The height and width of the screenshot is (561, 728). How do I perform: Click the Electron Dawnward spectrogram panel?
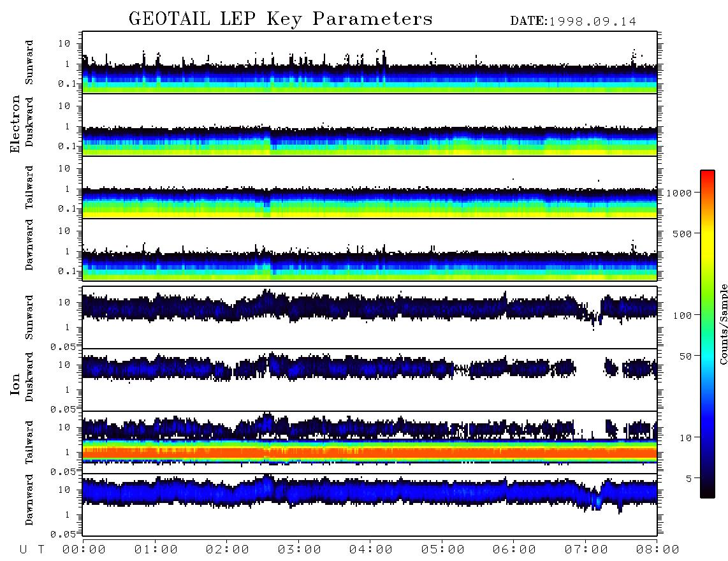point(370,249)
